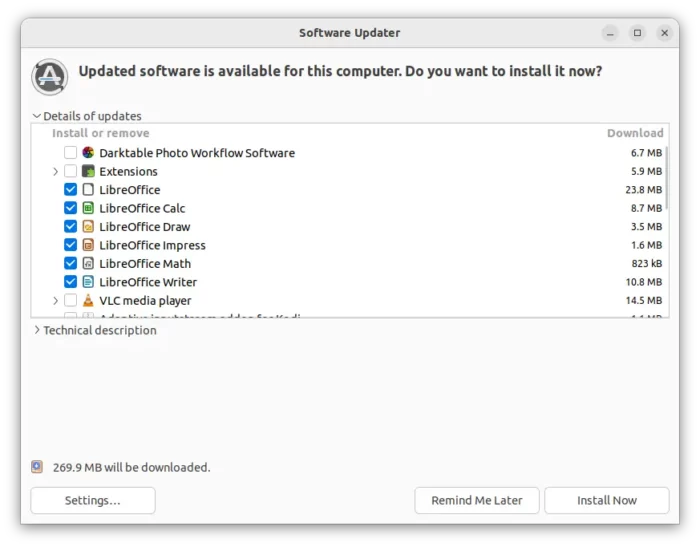Image resolution: width=700 pixels, height=547 pixels.
Task: Tick the VLC media player checkbox
Action: (71, 300)
